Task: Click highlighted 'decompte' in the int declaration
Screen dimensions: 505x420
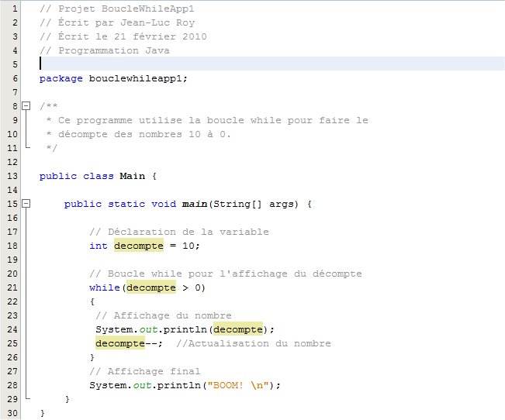Action: point(139,246)
